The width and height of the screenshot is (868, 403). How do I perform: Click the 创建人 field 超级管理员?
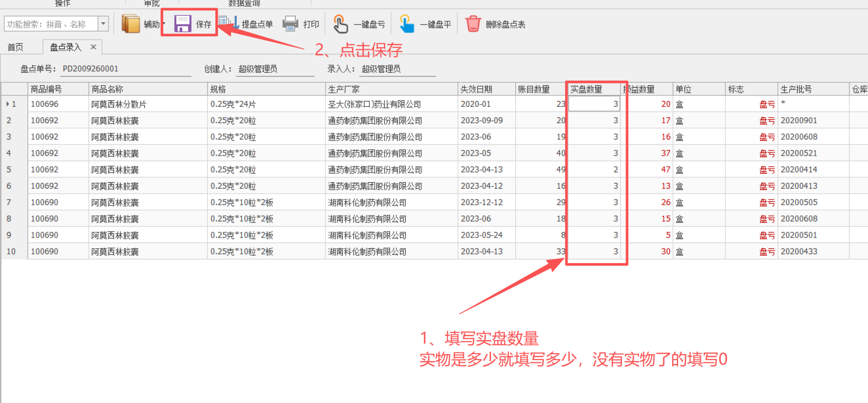tap(276, 69)
